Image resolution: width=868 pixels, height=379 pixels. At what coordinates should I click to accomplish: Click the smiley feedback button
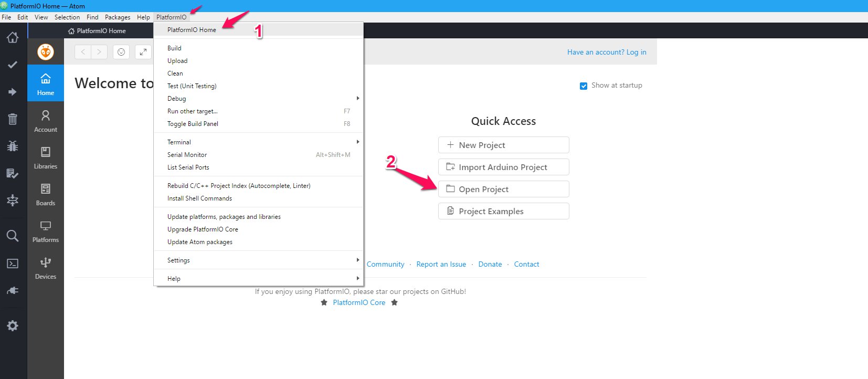point(121,52)
